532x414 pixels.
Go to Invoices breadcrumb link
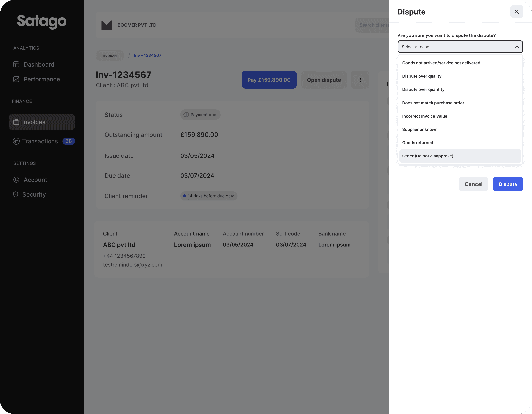110,55
